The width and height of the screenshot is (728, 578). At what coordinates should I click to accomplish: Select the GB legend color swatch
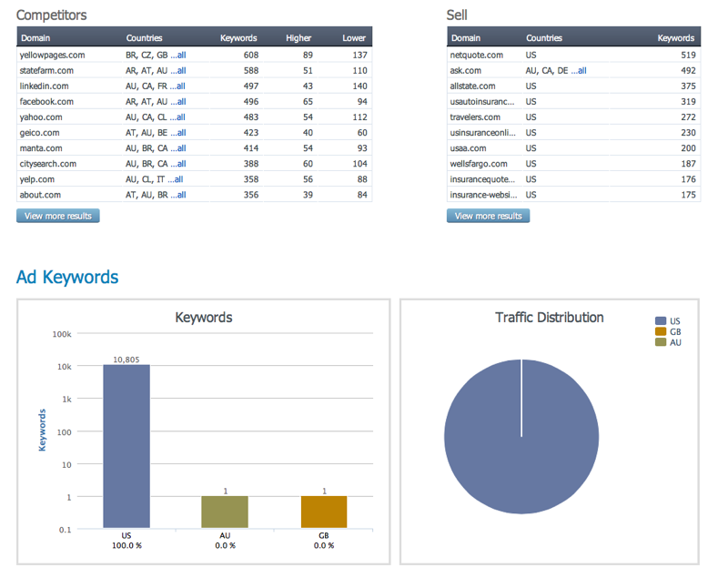click(661, 331)
